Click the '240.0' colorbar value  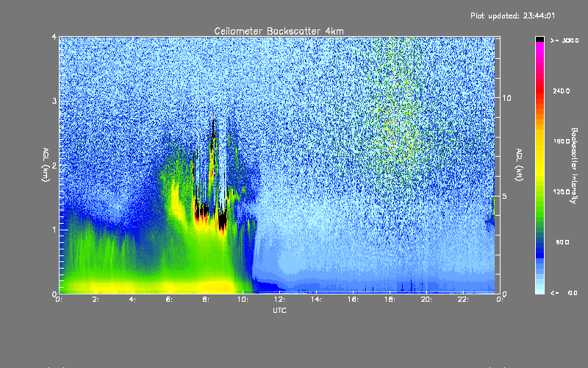562,91
